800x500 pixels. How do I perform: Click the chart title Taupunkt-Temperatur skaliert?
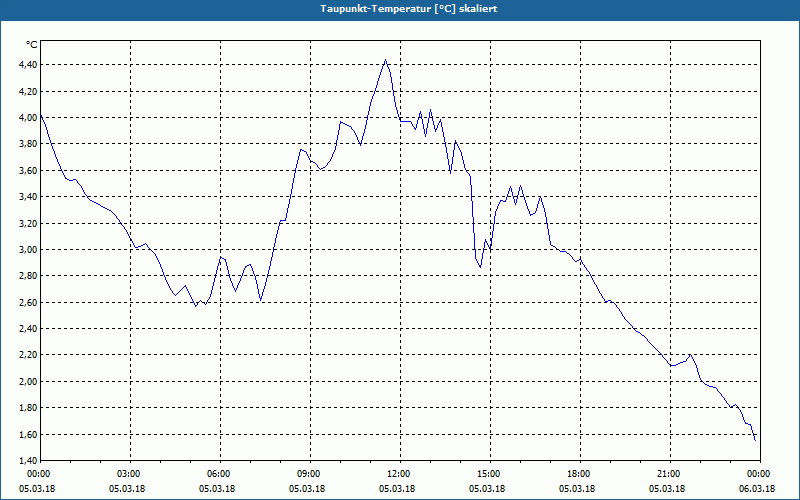(409, 9)
